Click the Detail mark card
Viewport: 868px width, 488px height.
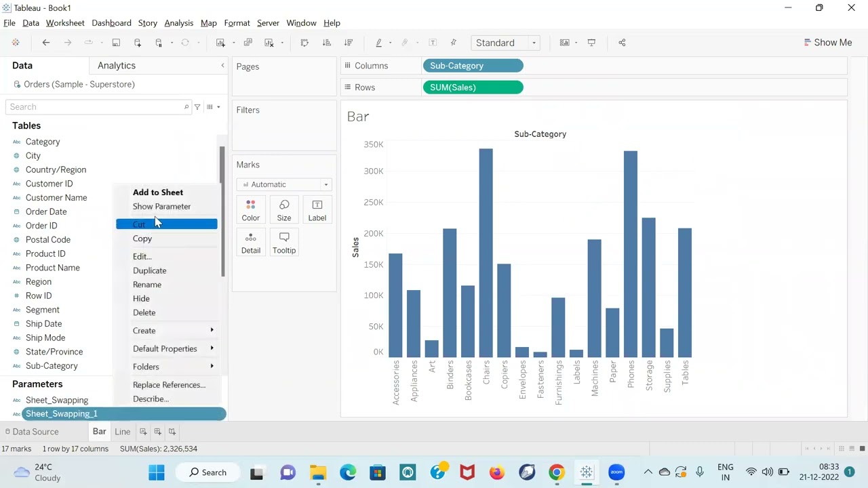[251, 243]
